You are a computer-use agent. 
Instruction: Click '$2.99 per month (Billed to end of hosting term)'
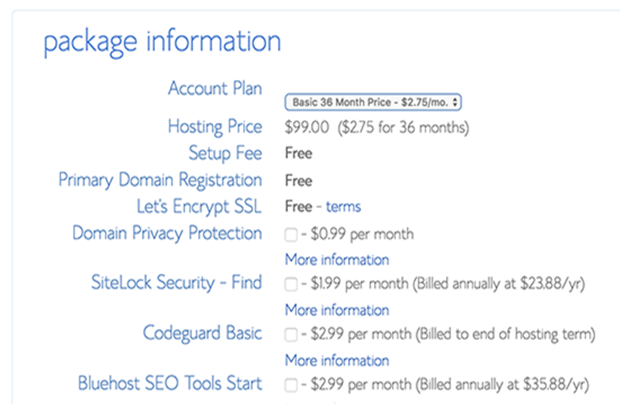(453, 334)
